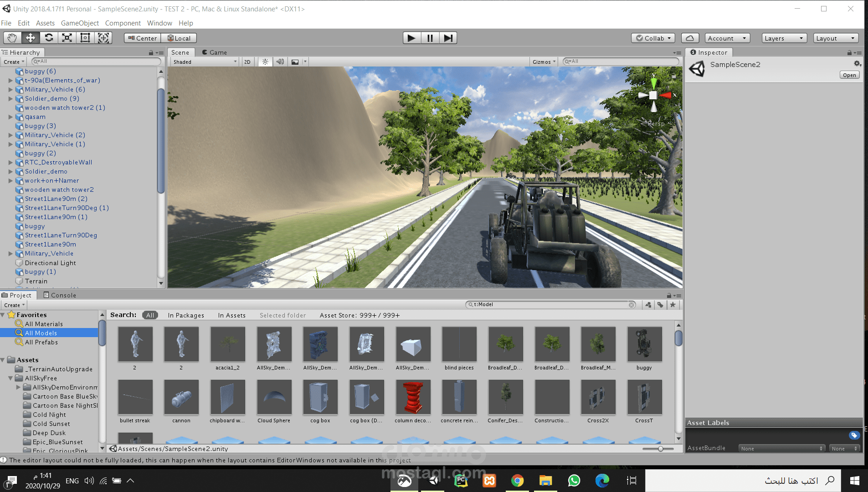
Task: Step forward one frame
Action: click(x=448, y=38)
